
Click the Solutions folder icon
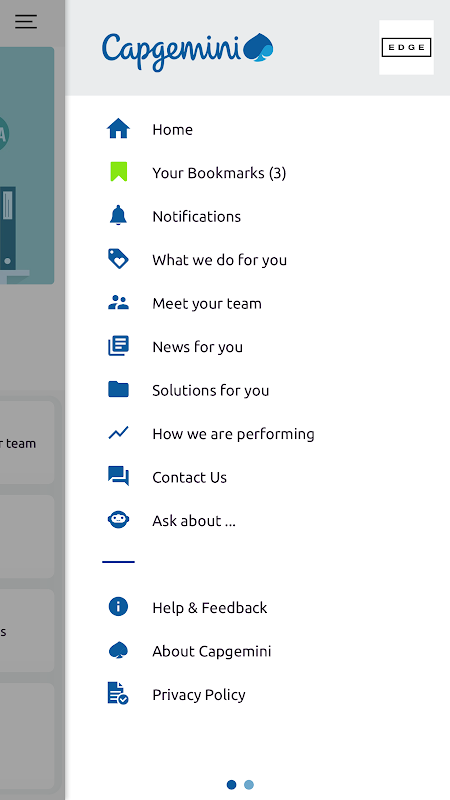118,390
